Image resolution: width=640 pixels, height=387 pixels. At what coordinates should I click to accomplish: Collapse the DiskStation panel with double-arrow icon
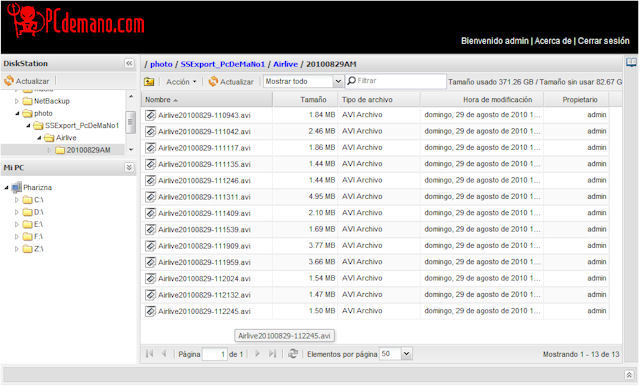tap(129, 63)
